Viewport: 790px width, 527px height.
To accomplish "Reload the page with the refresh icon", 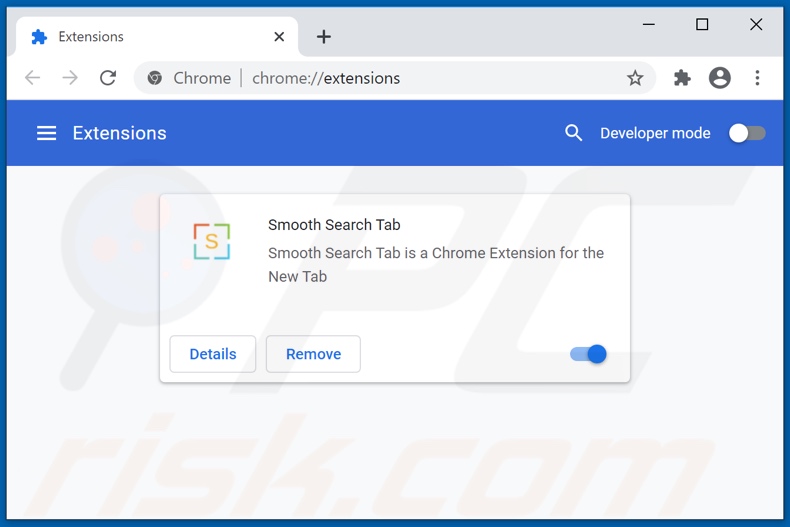I will 108,78.
